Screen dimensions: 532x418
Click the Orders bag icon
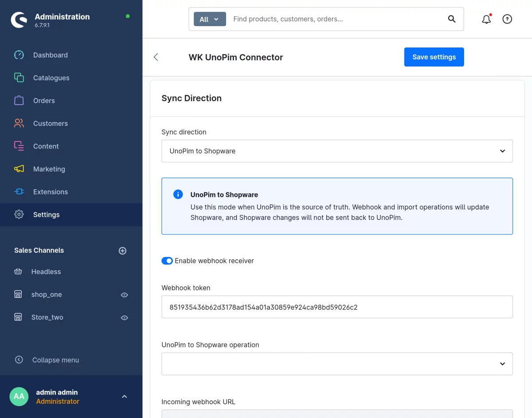tap(19, 101)
